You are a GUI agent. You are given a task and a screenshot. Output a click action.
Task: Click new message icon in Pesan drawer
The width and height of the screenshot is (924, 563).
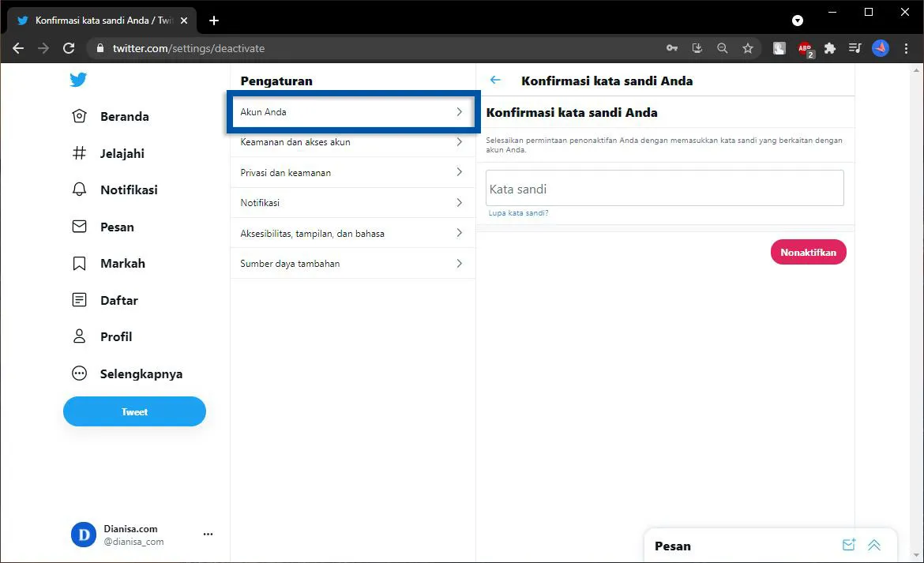tap(848, 545)
